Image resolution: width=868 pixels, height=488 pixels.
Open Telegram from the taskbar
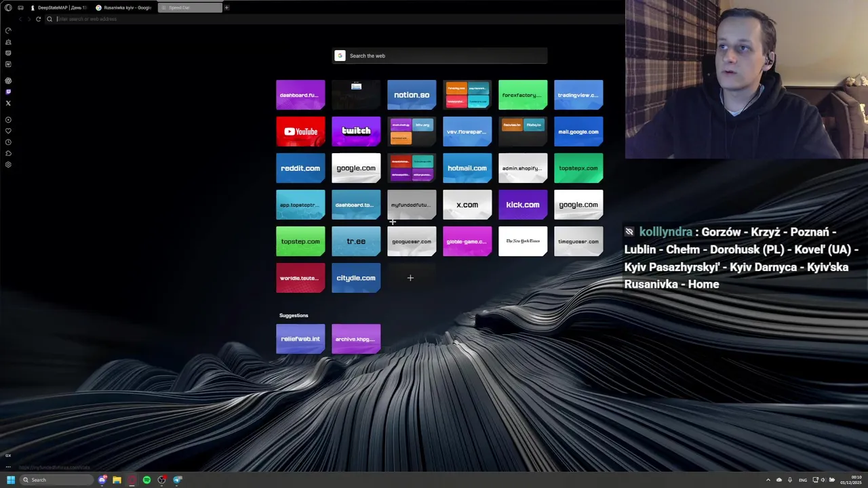177,480
